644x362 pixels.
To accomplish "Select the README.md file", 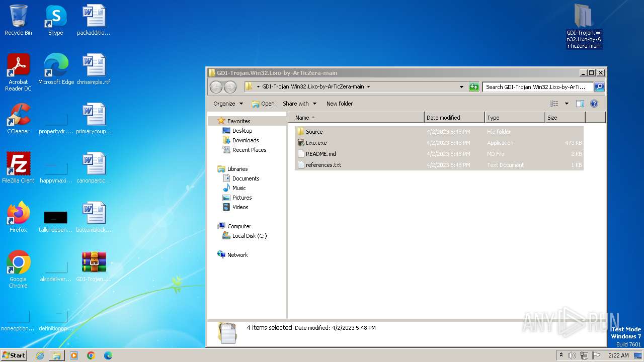I will pos(439,154).
